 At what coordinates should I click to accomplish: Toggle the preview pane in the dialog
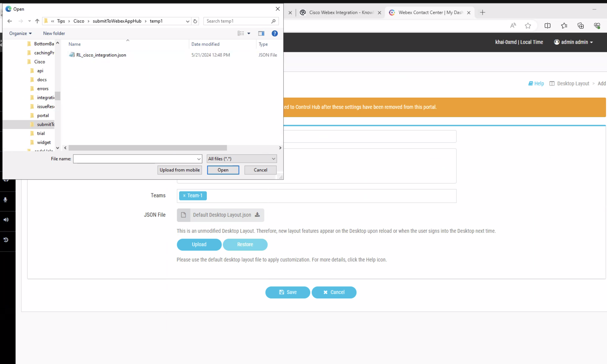tap(261, 33)
